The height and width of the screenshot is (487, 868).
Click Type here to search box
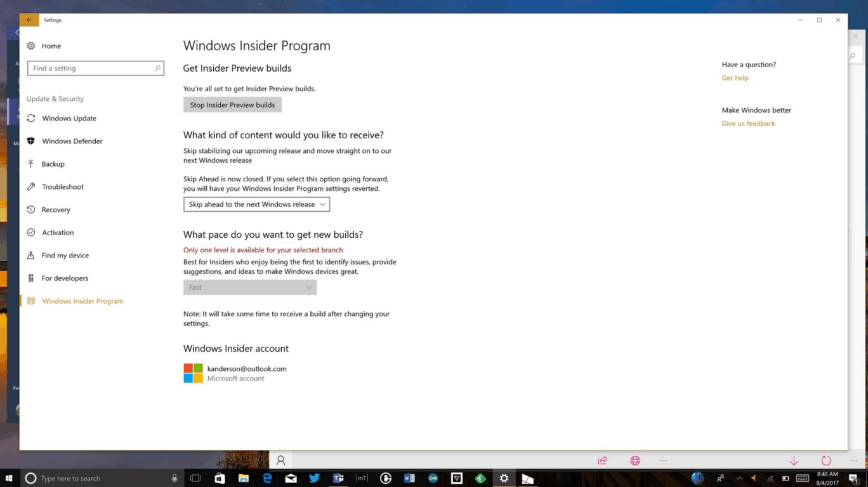(102, 478)
